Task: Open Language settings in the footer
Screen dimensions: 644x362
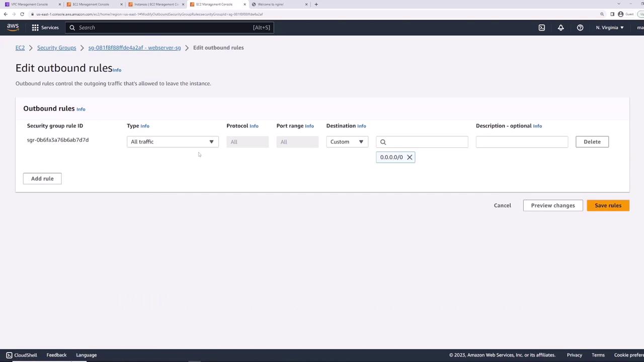Action: (x=87, y=355)
